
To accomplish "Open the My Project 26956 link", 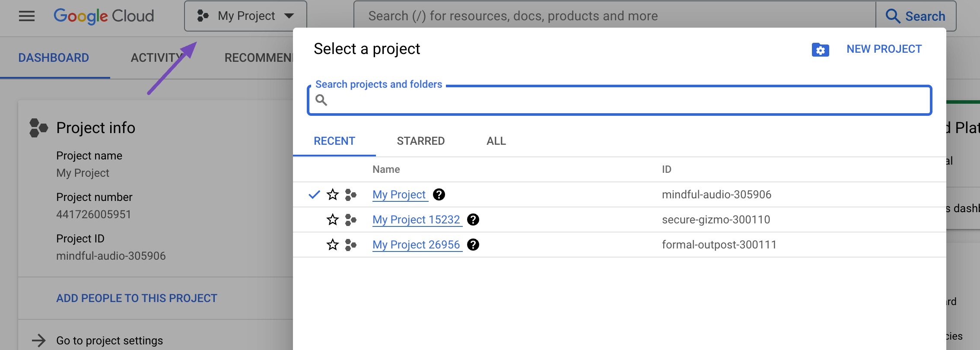I will click(417, 245).
